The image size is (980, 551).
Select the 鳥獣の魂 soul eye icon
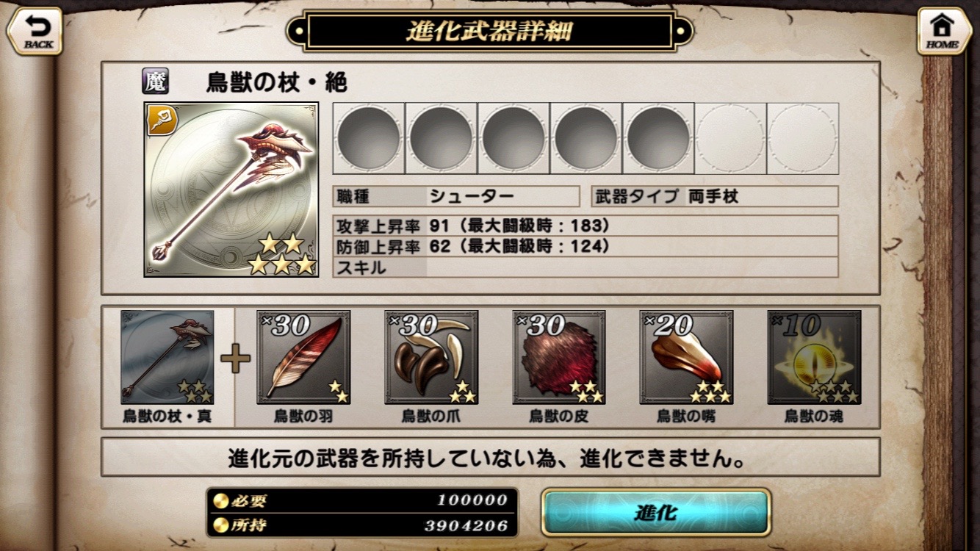tap(814, 357)
